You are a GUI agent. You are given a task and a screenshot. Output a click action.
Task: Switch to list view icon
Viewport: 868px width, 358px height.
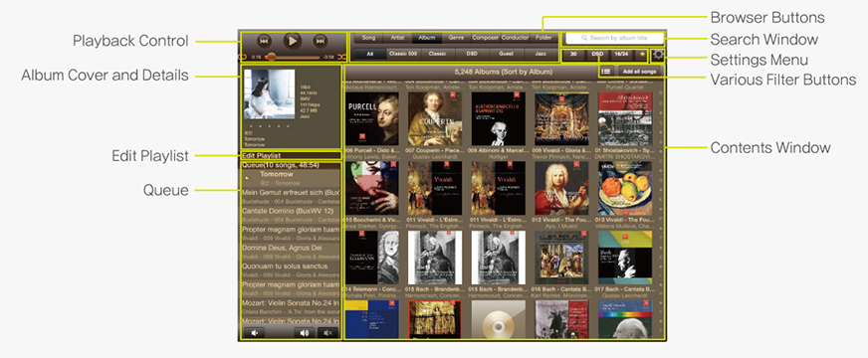point(606,72)
